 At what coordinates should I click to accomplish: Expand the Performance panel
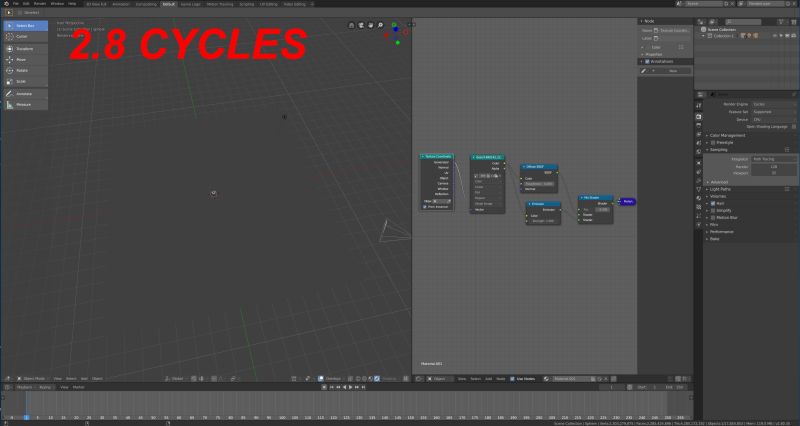(721, 232)
